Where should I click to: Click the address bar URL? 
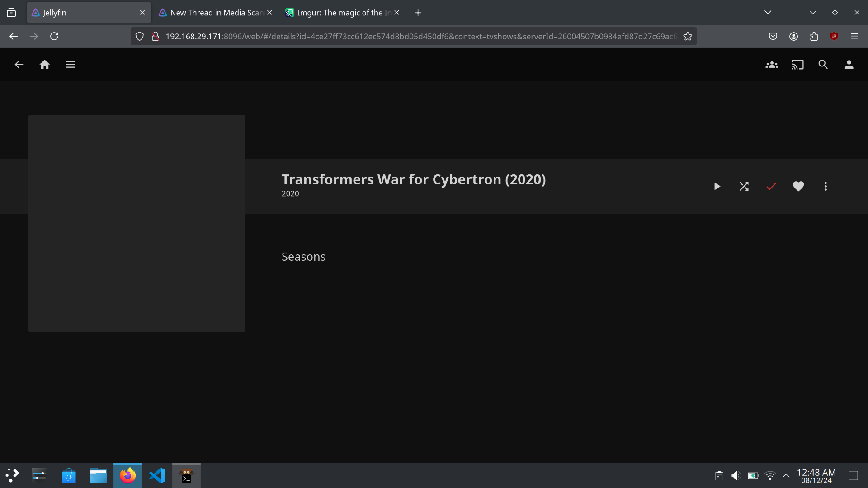[x=420, y=36]
